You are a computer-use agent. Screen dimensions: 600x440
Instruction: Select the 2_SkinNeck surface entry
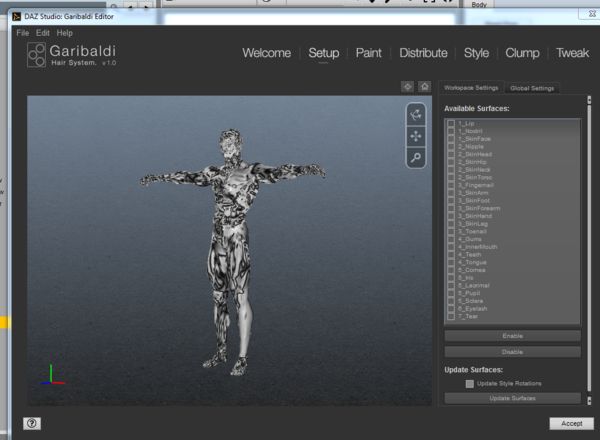pyautogui.click(x=512, y=170)
